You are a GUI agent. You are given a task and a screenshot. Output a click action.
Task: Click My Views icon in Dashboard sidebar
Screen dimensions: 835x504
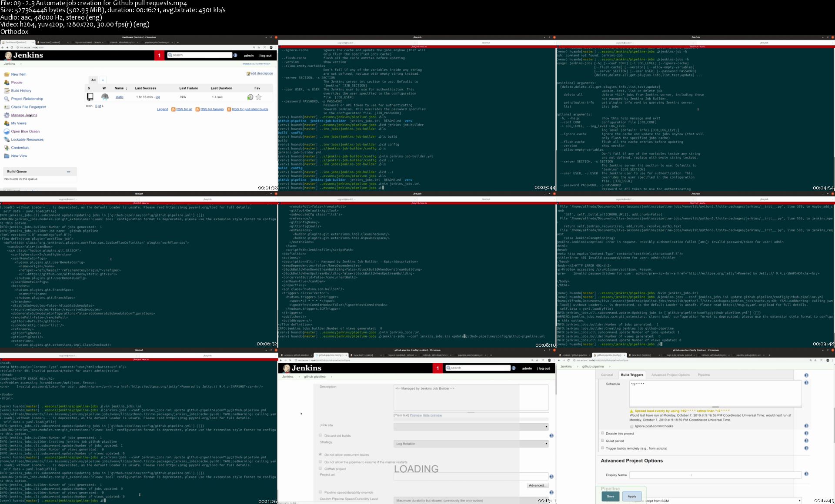(x=7, y=123)
